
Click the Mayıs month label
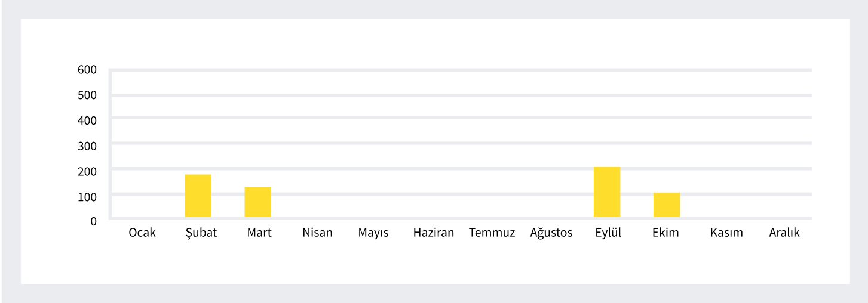373,233
